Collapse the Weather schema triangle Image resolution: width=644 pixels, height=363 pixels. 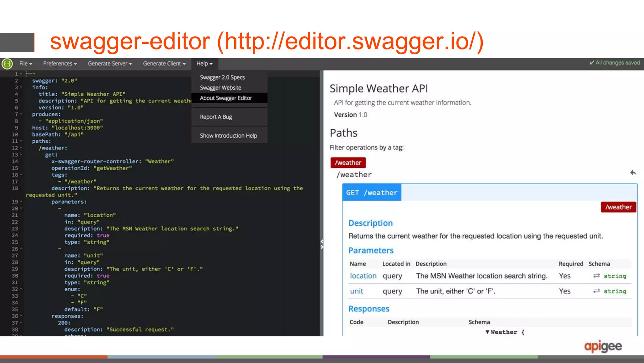[x=487, y=332]
